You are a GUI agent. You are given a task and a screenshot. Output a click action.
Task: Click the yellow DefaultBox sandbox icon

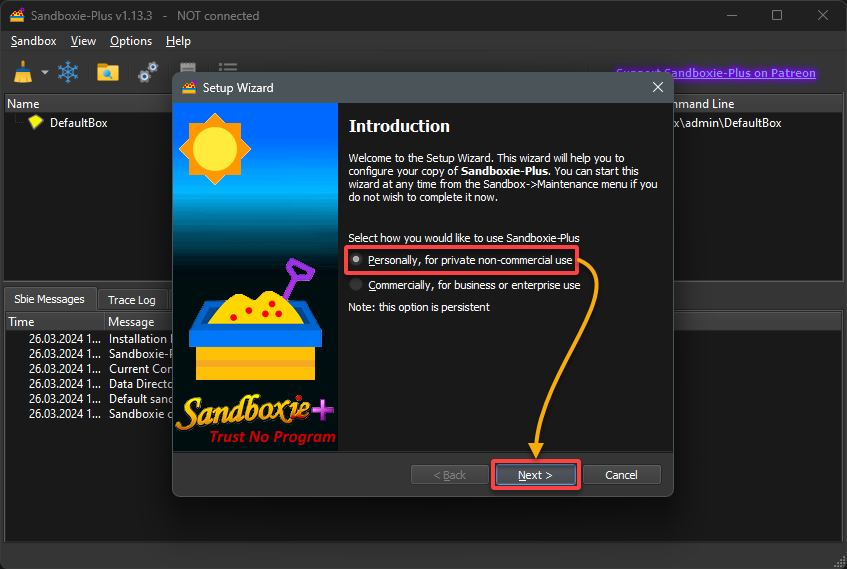tap(36, 122)
